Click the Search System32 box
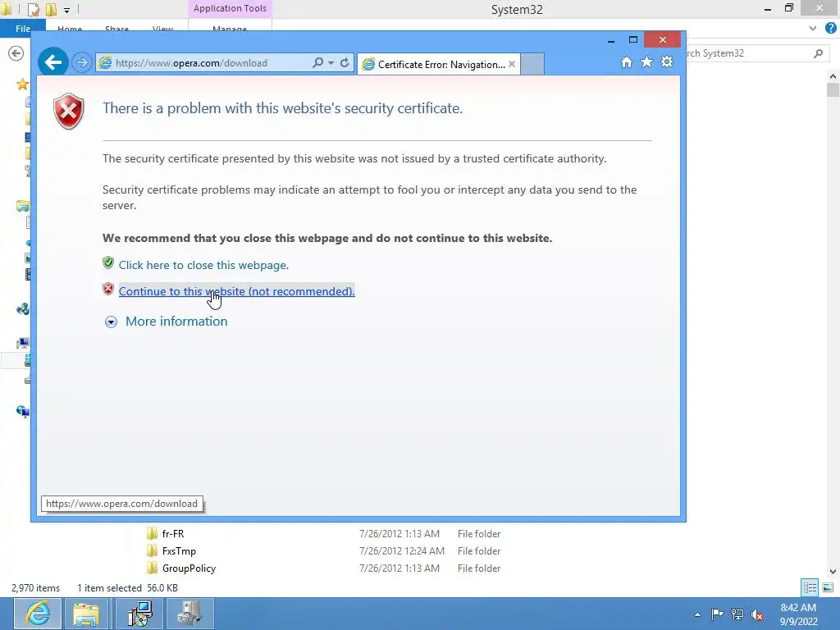The height and width of the screenshot is (630, 840). click(x=750, y=53)
